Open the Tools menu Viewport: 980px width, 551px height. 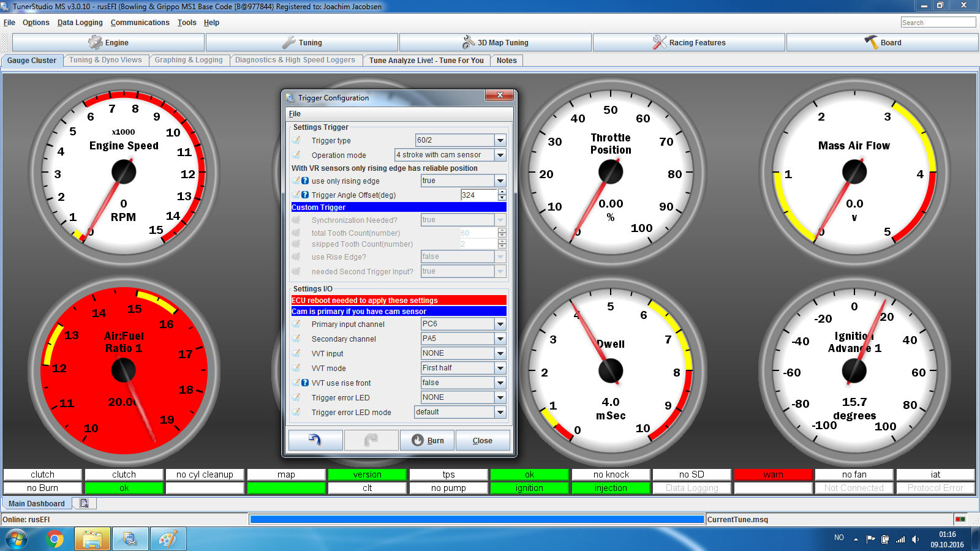[x=187, y=23]
